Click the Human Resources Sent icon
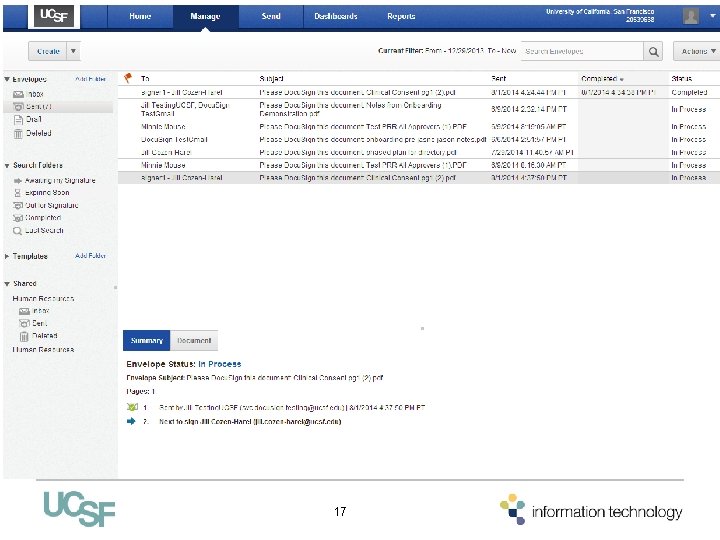Viewport: 720px width, 540px height. pos(24,323)
